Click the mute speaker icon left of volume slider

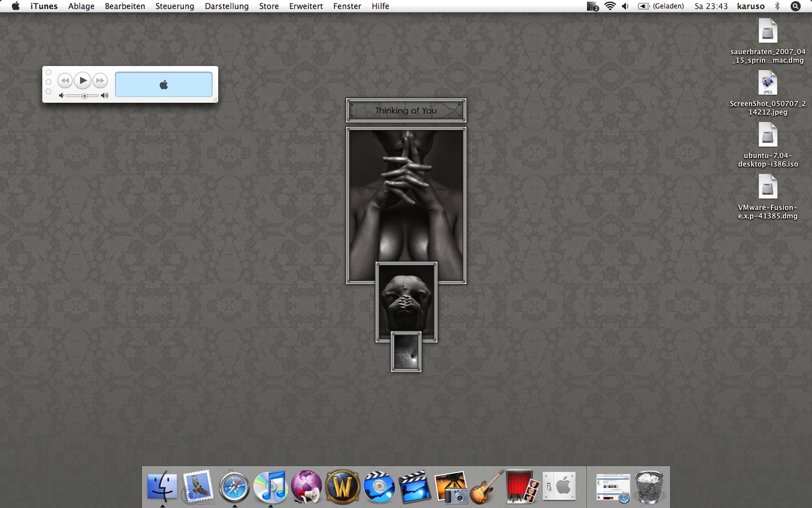[x=61, y=96]
